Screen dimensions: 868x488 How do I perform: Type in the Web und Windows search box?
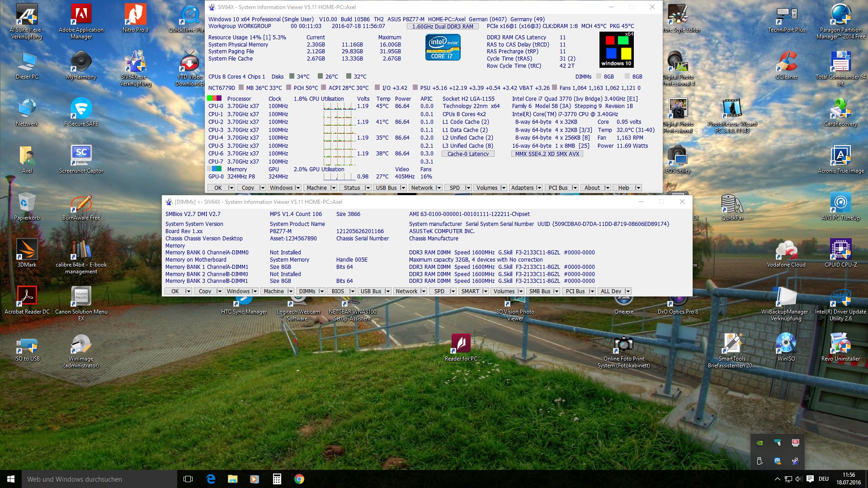[99, 479]
